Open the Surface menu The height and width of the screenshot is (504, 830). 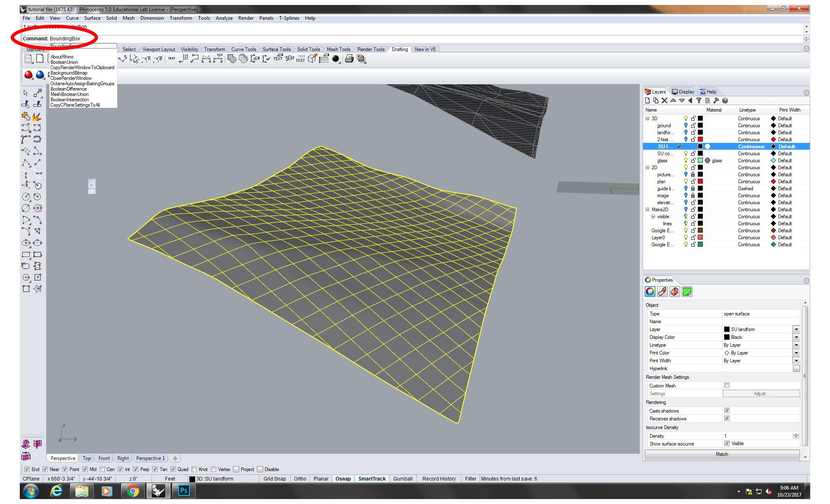[x=92, y=18]
